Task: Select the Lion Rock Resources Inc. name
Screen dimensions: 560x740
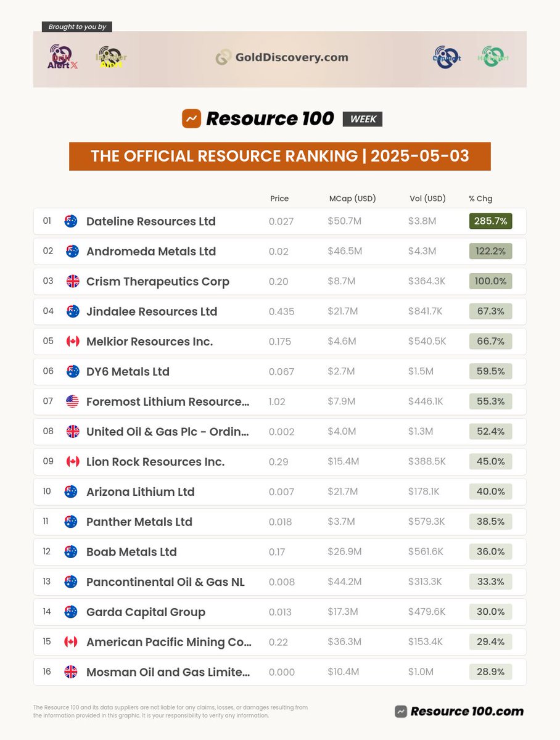Action: coord(155,462)
